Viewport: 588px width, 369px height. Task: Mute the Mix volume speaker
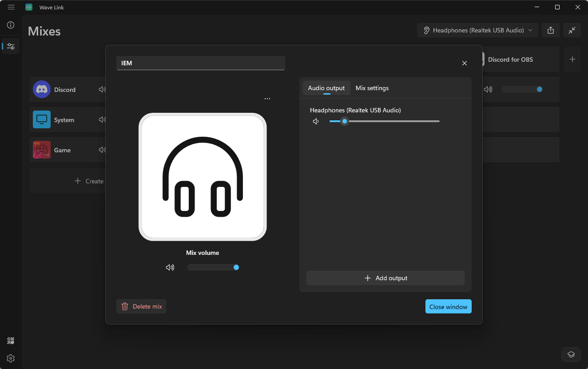tap(170, 267)
